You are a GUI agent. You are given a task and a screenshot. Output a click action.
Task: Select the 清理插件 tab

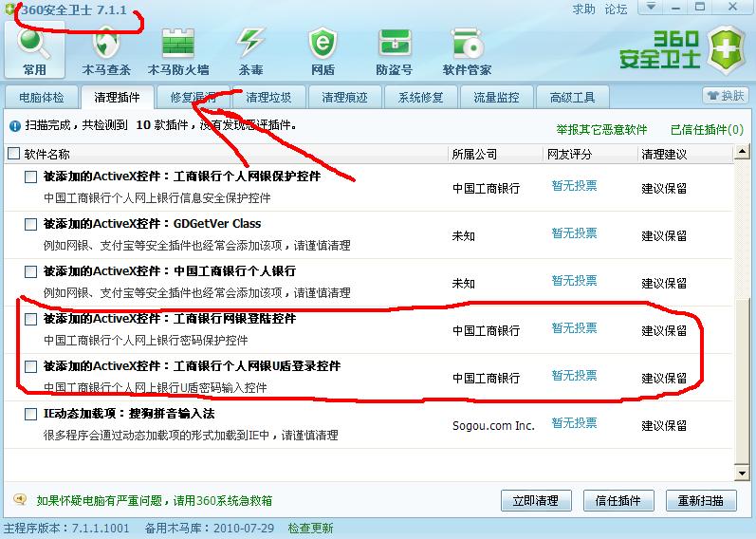118,98
